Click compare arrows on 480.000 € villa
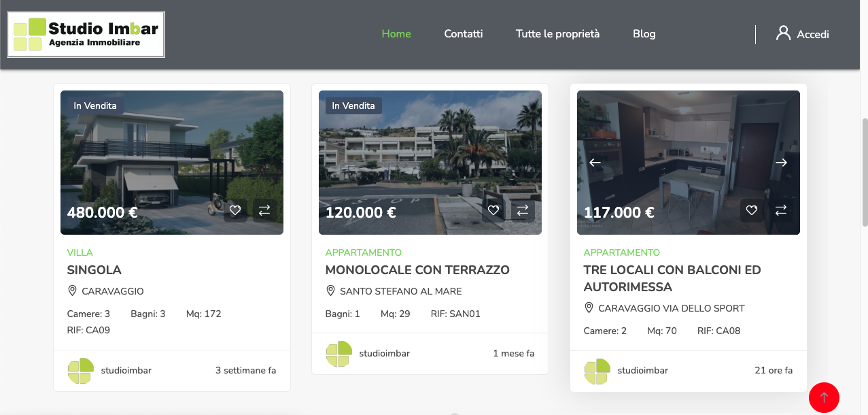868x415 pixels. pyautogui.click(x=264, y=210)
